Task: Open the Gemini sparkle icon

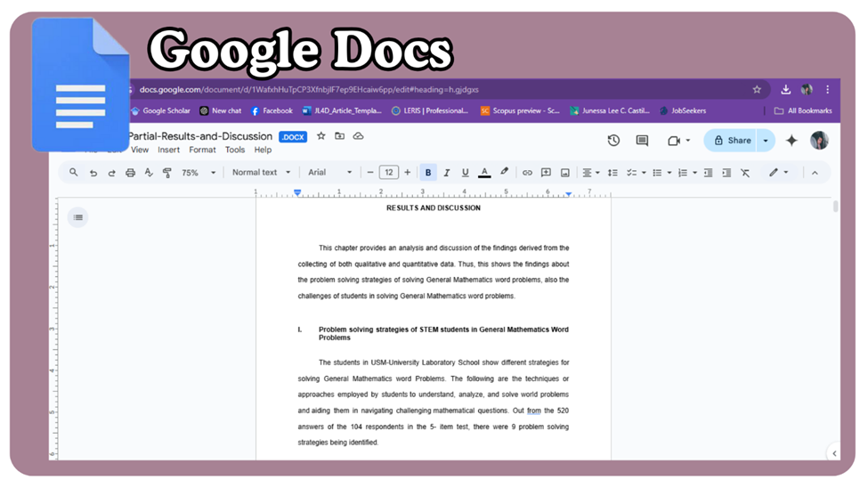Action: 791,140
